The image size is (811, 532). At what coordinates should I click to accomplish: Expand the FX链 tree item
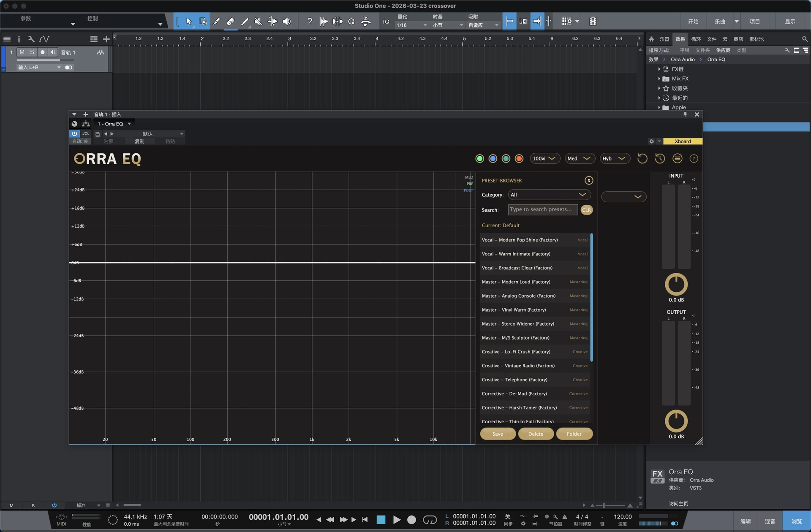point(659,69)
